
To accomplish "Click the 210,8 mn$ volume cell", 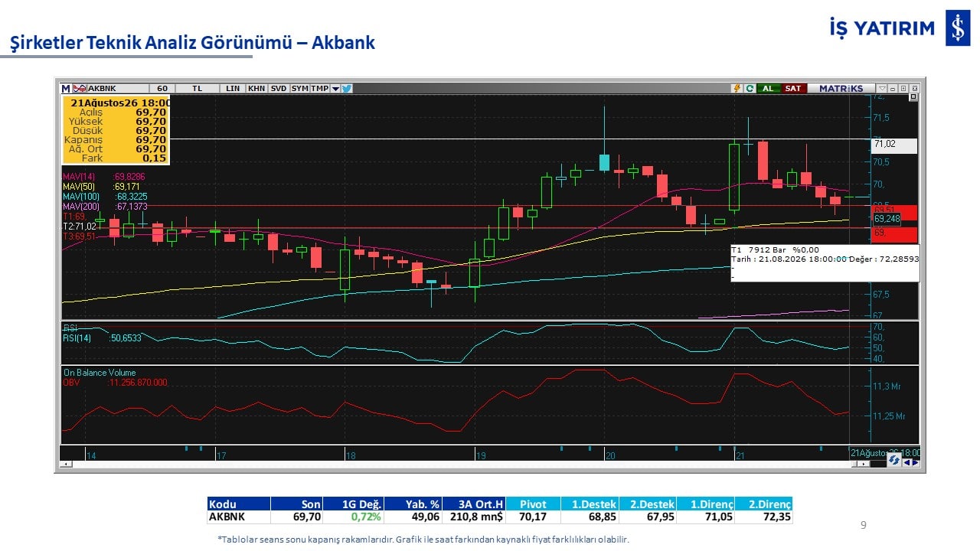I will tap(475, 517).
